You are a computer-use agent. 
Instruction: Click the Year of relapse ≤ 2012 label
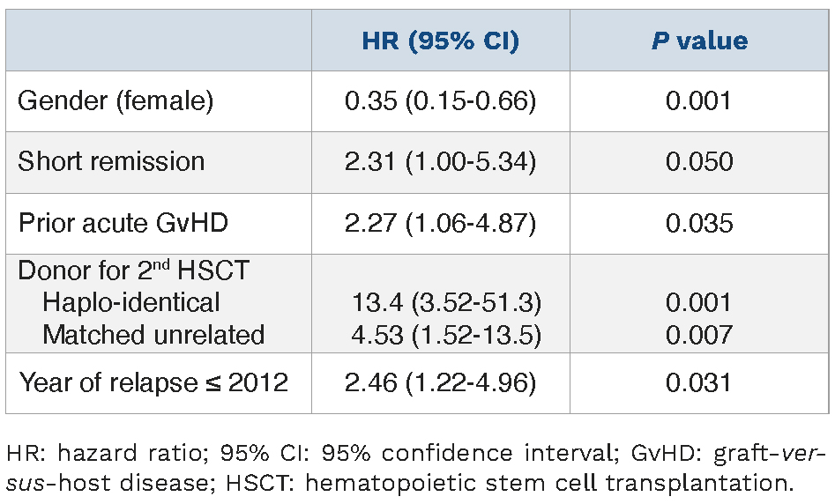coord(153,382)
